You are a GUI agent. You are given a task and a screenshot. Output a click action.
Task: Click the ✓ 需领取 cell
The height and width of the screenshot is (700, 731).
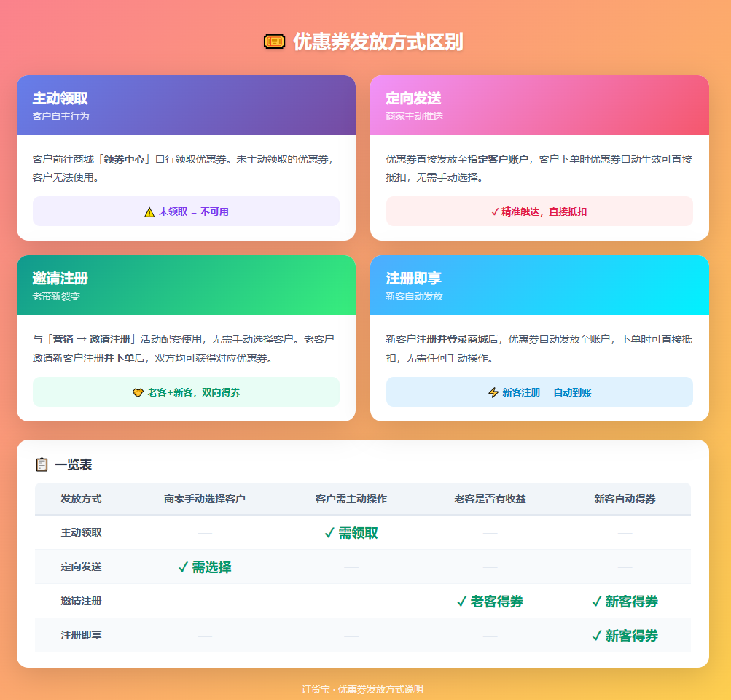pos(351,533)
